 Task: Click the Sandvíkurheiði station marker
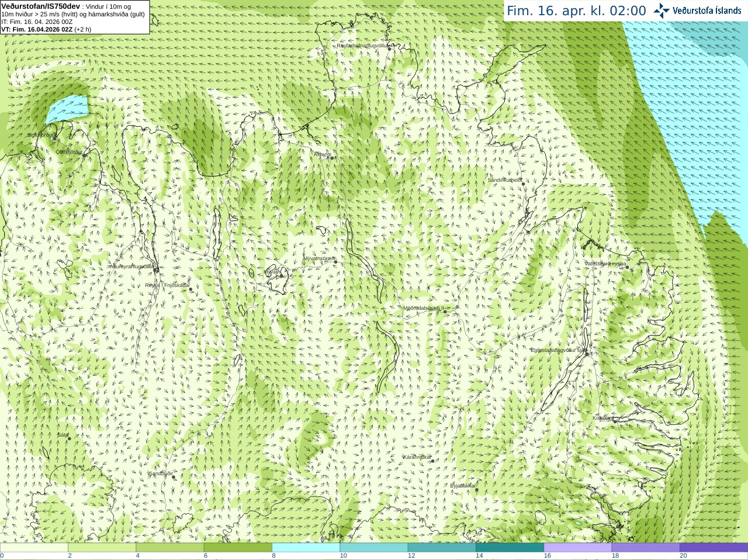click(523, 184)
